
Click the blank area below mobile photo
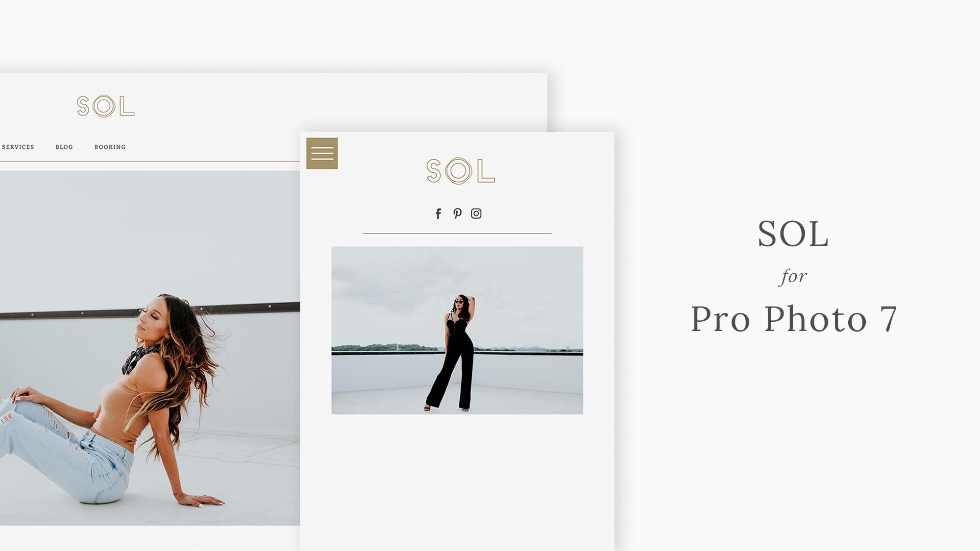(x=457, y=482)
